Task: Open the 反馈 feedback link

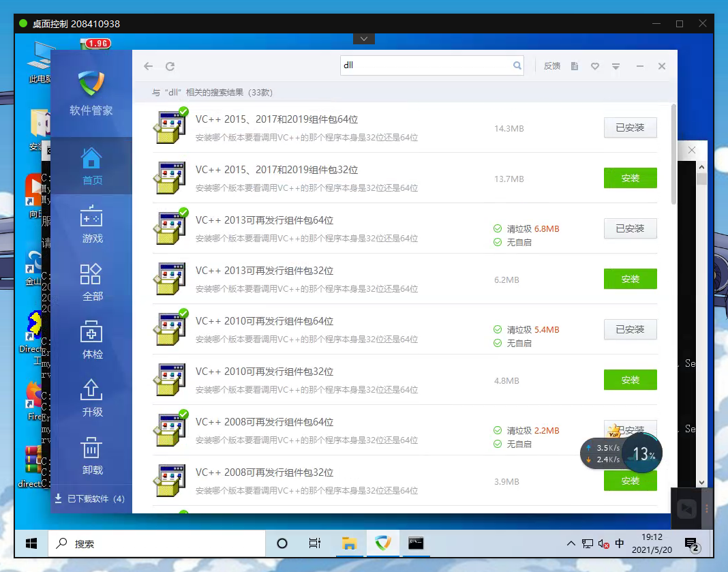Action: coord(552,66)
